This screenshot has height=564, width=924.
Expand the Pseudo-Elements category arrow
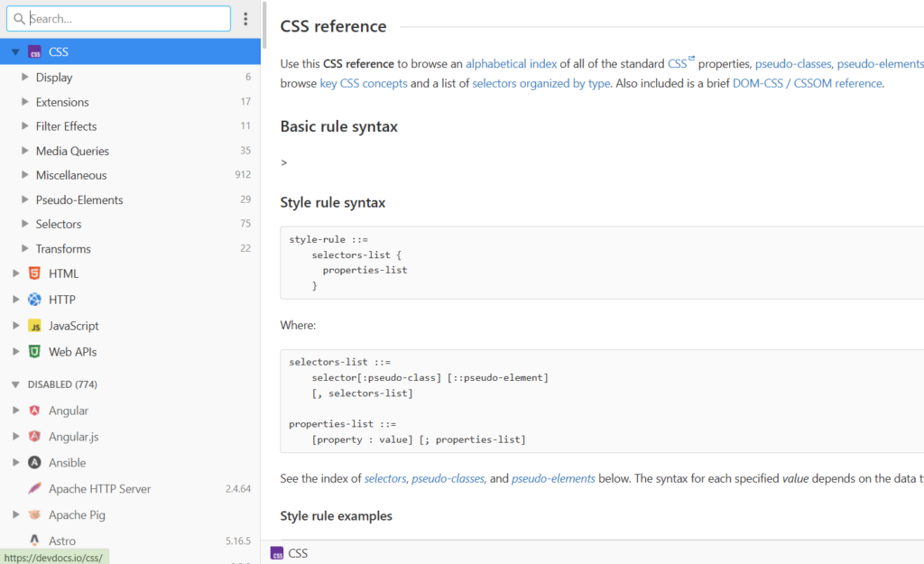(25, 199)
